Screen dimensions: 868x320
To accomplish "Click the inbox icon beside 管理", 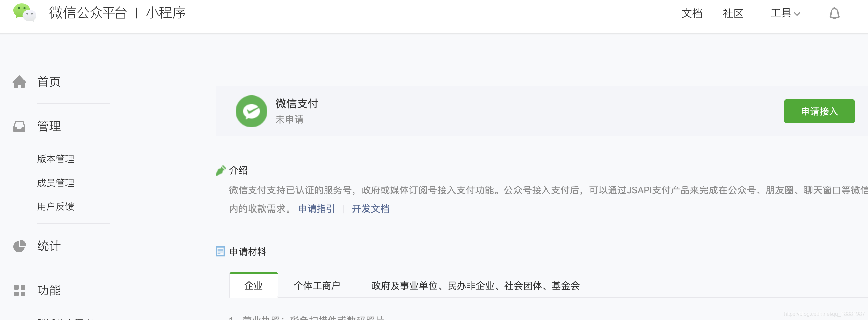I will click(x=19, y=126).
